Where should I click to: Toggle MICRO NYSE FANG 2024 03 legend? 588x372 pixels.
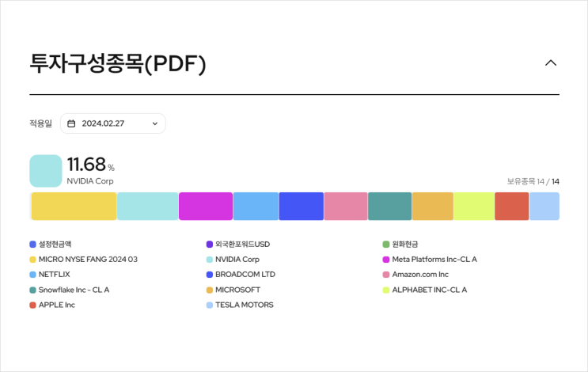84,259
